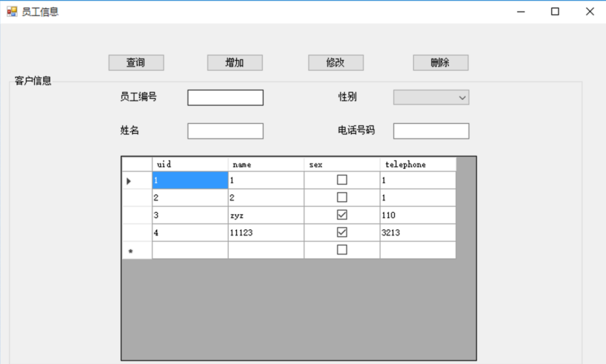Tick the sex checkbox in new row
Screen dimensions: 606x364
[342, 250]
